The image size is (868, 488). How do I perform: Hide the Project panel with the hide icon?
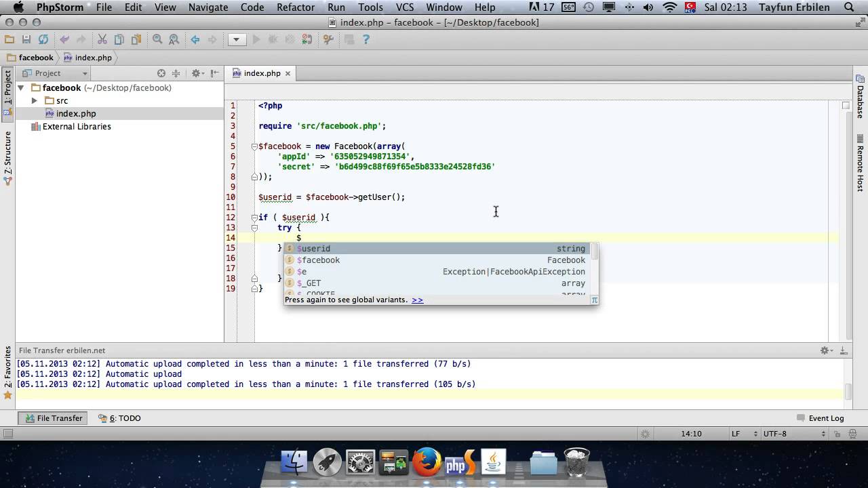214,73
